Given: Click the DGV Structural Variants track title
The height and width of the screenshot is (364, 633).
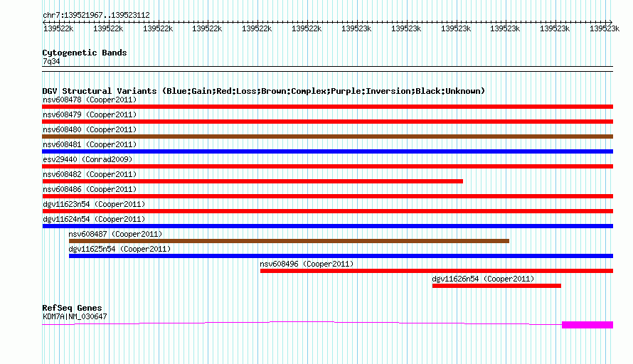Looking at the screenshot, I should (x=264, y=91).
